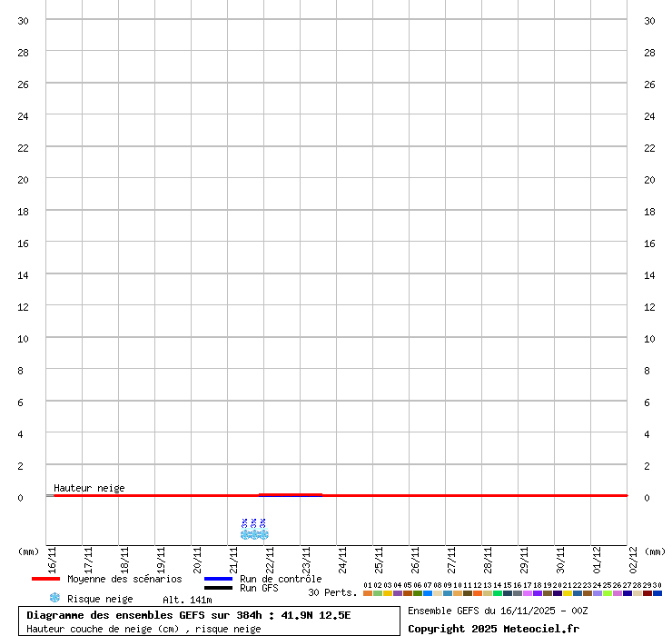Click the 02/12 date label on x-axis
This screenshot has height=636, width=672.
[633, 556]
